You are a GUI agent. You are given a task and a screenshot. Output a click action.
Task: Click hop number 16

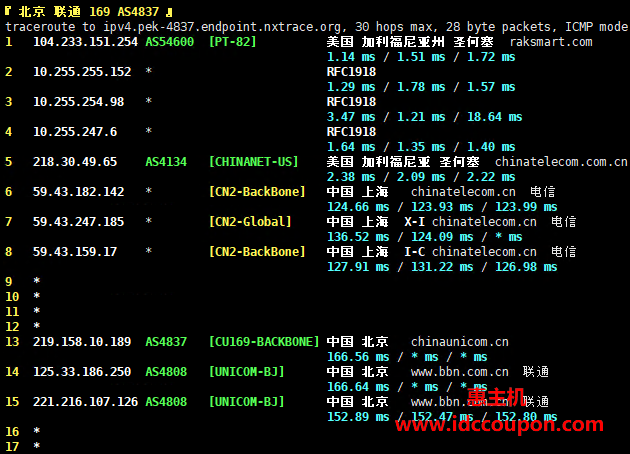[x=12, y=432]
